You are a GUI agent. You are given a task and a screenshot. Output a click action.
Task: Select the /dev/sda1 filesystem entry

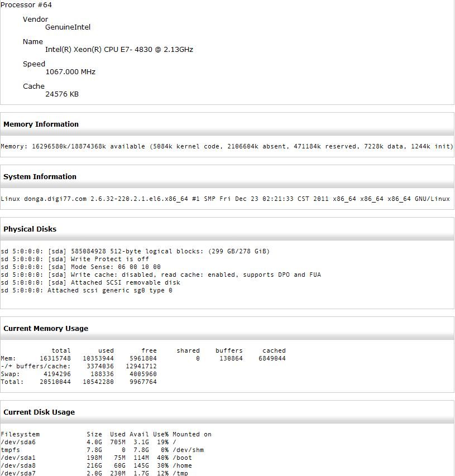tap(18, 458)
